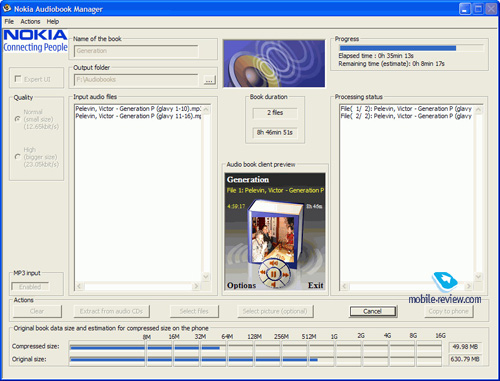Open the Actions menu
This screenshot has height=381, width=500.
point(30,22)
